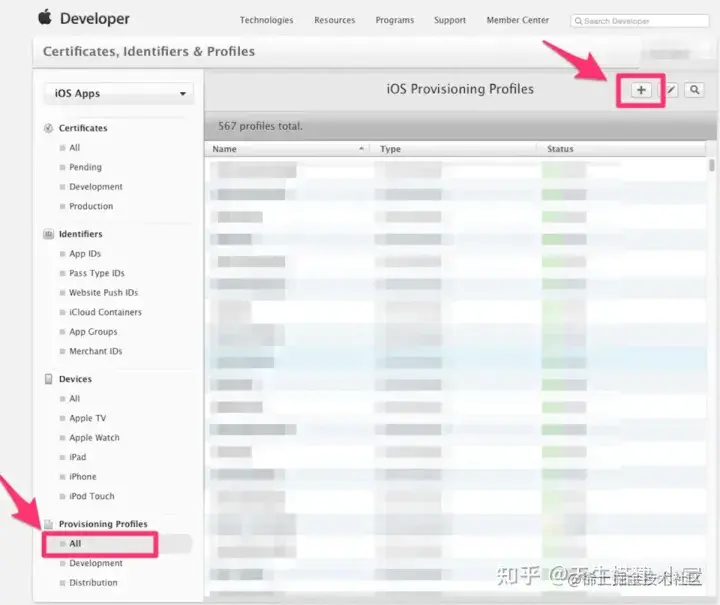Click the Provisioning Profiles section icon
The height and width of the screenshot is (605, 720).
coord(48,524)
